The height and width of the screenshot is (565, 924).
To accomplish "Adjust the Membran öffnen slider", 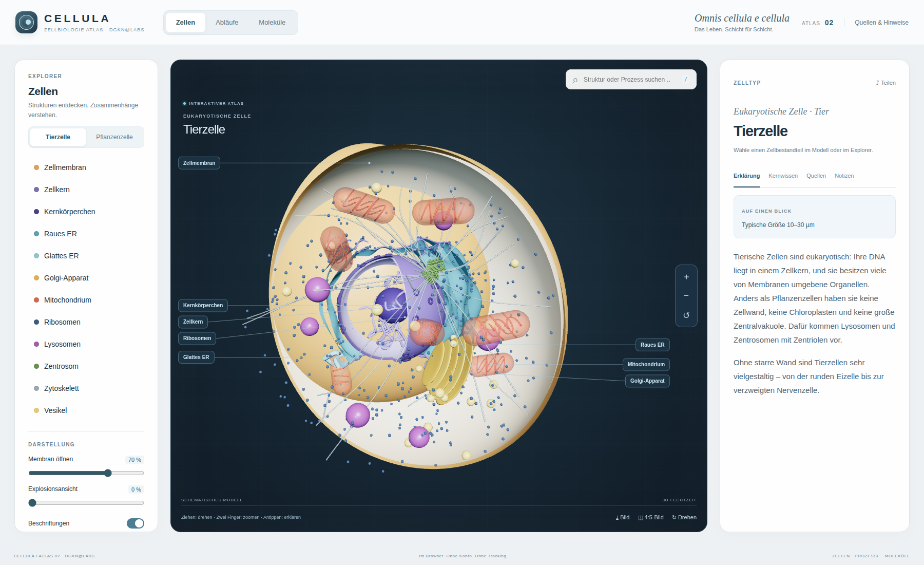I will (x=86, y=473).
